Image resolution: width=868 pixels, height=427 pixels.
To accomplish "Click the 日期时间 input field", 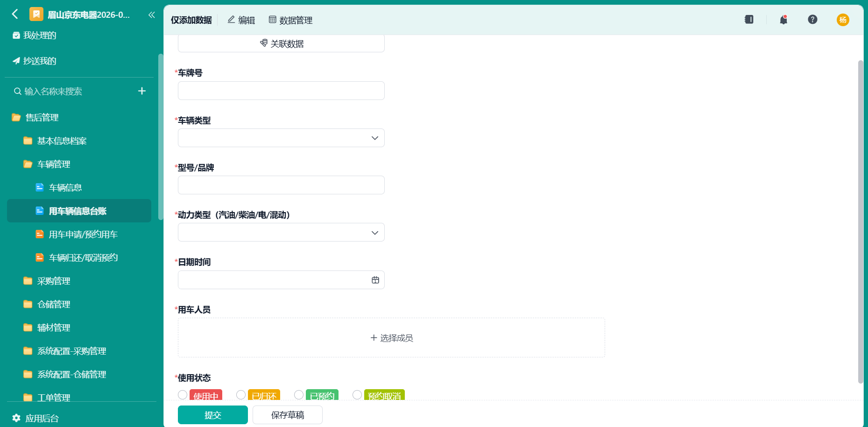I will tap(281, 280).
